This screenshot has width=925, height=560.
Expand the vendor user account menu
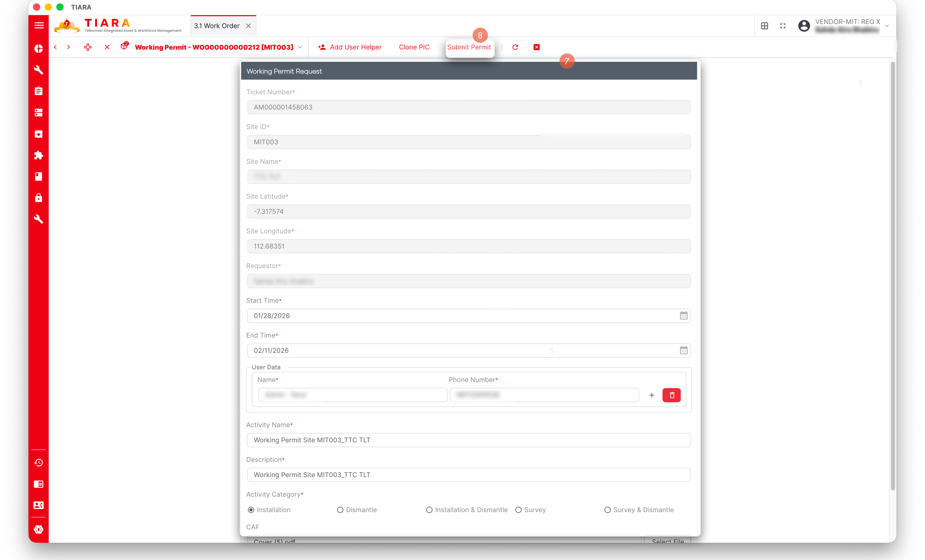point(887,26)
